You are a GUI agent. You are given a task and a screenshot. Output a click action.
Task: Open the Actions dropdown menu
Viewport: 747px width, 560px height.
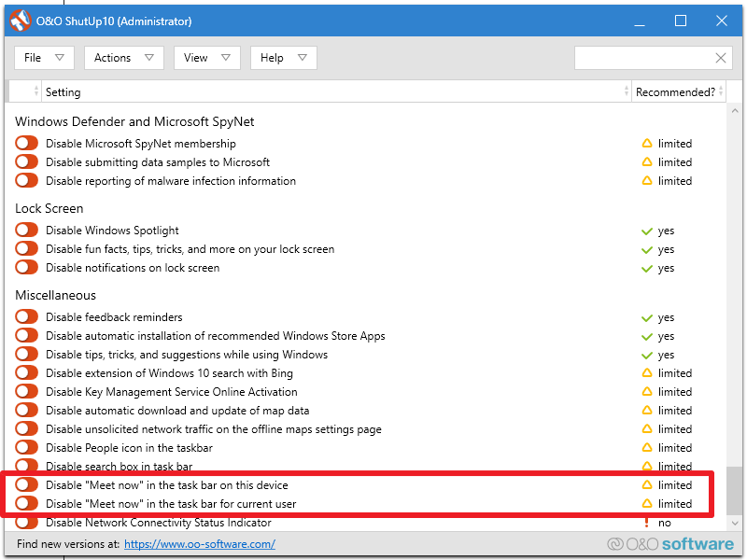point(124,58)
